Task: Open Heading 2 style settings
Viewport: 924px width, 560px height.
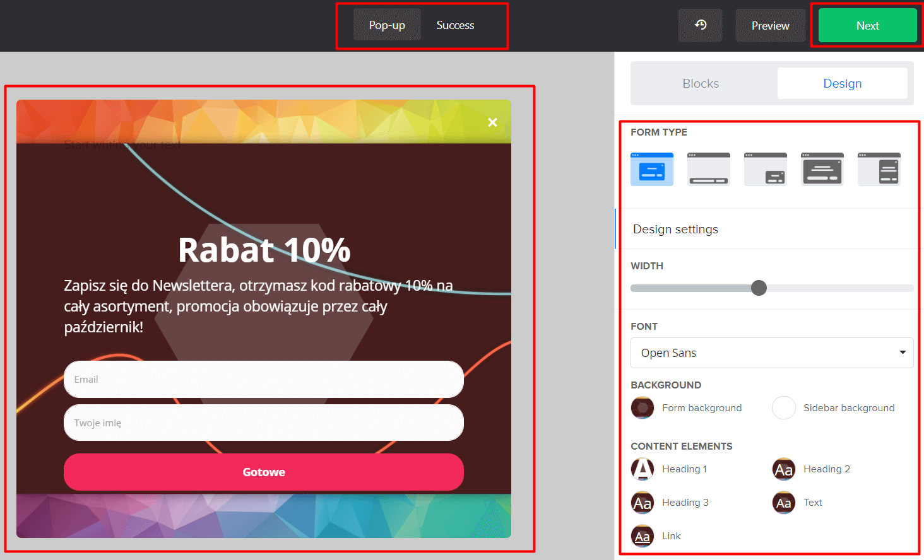Action: [783, 469]
